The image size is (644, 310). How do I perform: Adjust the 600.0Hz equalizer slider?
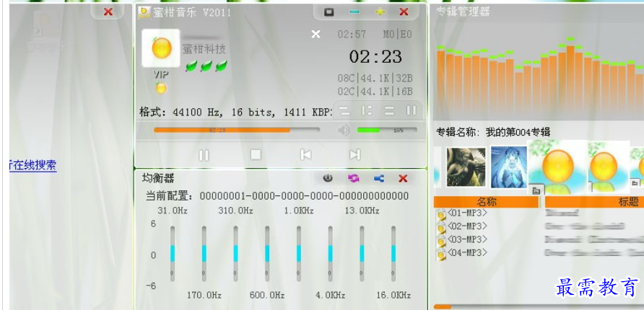(x=267, y=254)
